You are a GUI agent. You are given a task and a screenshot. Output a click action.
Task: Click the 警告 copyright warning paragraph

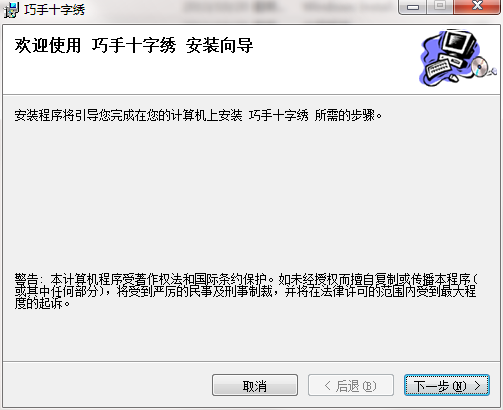[246, 291]
